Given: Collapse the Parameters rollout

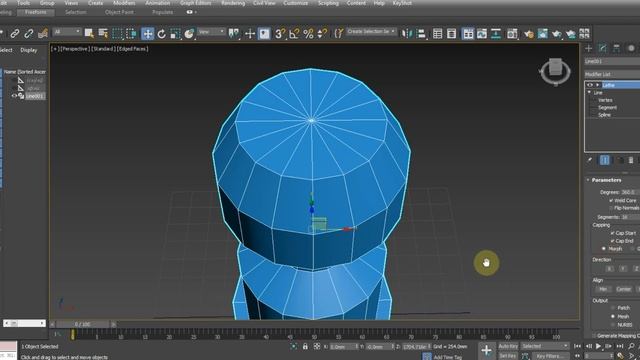Looking at the screenshot, I should coord(589,180).
